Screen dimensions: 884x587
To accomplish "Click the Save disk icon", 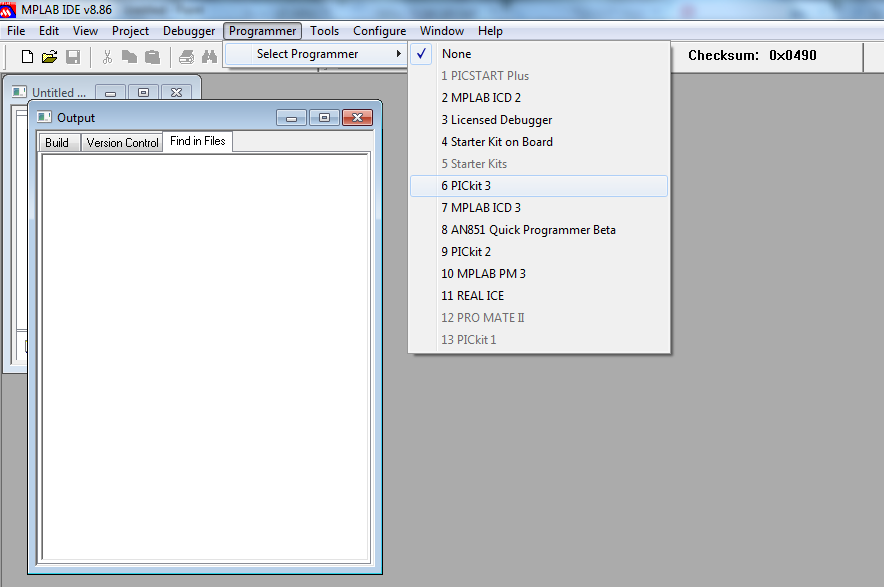I will (73, 57).
